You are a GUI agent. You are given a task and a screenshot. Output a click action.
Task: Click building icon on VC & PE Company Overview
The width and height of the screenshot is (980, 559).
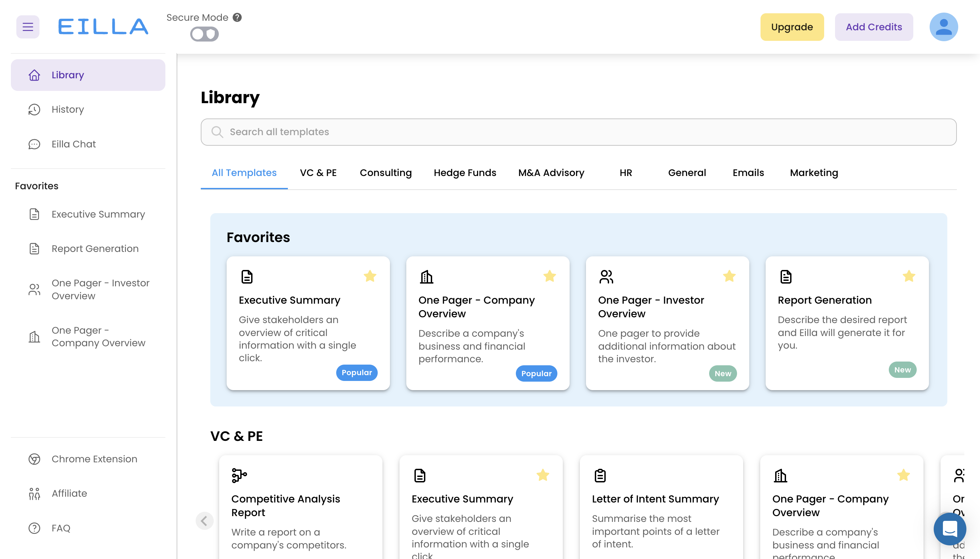[x=780, y=476]
